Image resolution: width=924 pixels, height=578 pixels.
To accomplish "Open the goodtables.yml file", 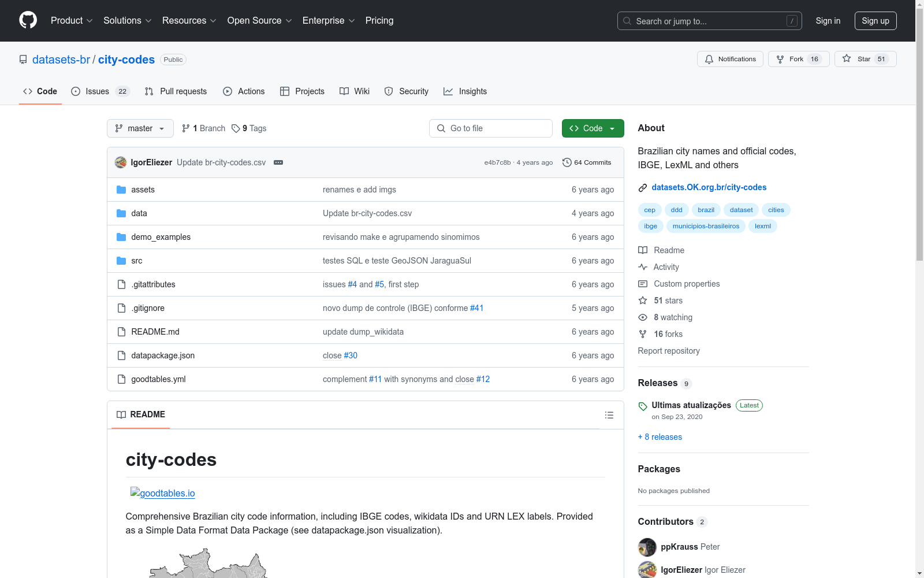I will [x=158, y=379].
